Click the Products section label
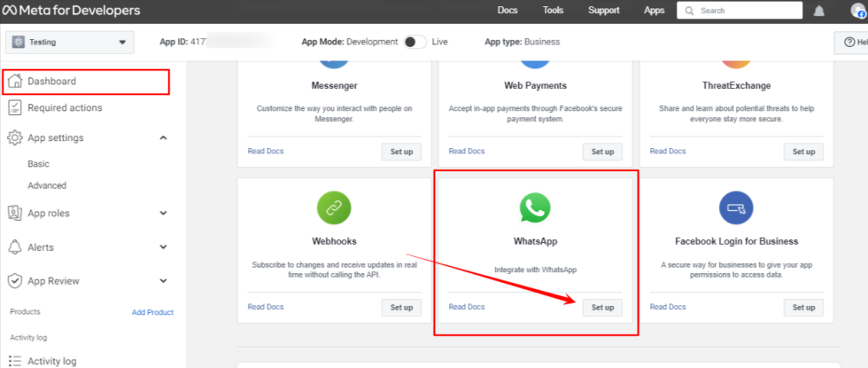 pos(25,311)
